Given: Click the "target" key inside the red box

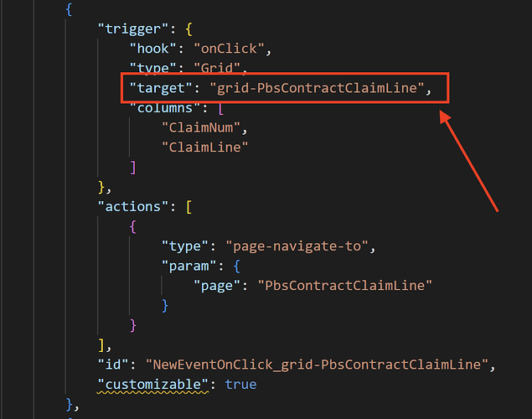Looking at the screenshot, I should (x=161, y=88).
